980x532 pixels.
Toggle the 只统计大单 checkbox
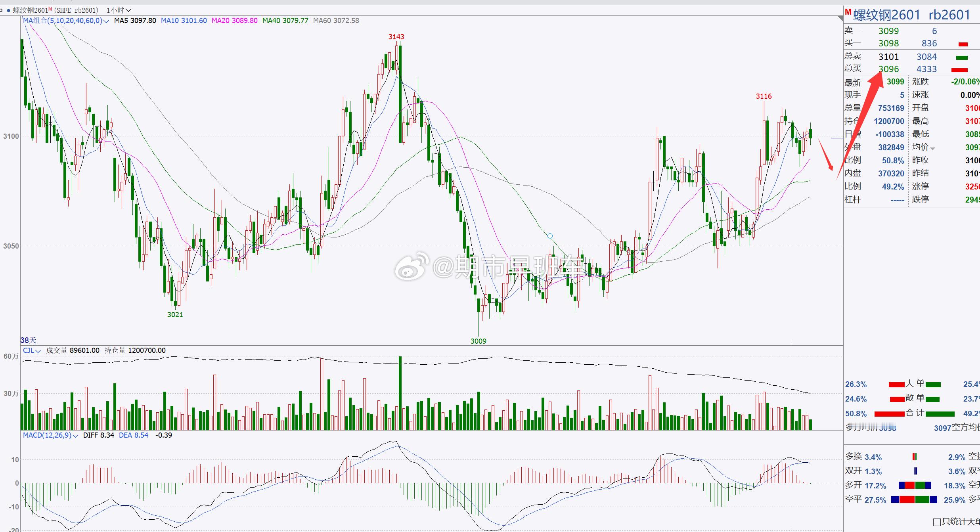coord(937,522)
